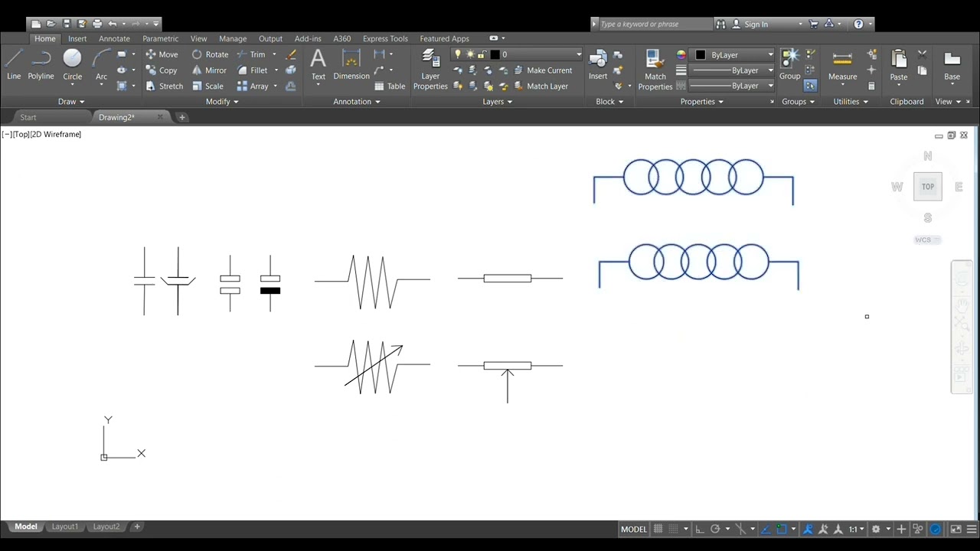The image size is (980, 551).
Task: Click the Trim tool
Action: coord(250,54)
